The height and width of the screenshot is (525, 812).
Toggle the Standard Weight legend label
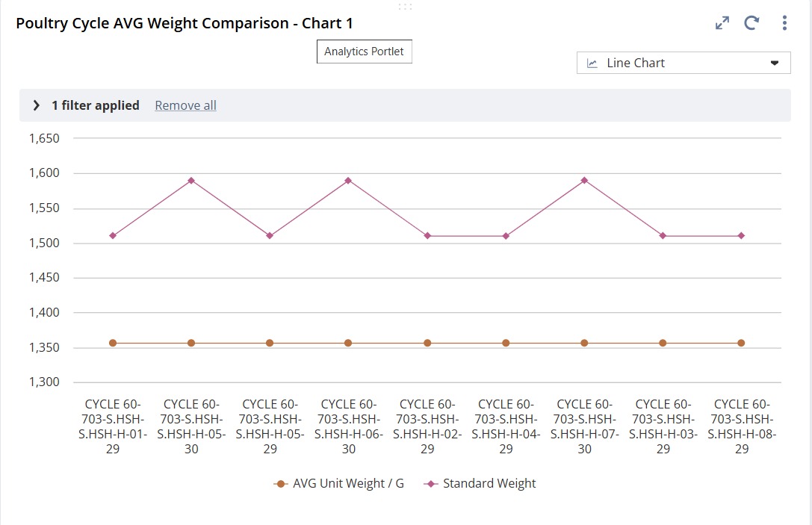[x=489, y=484]
